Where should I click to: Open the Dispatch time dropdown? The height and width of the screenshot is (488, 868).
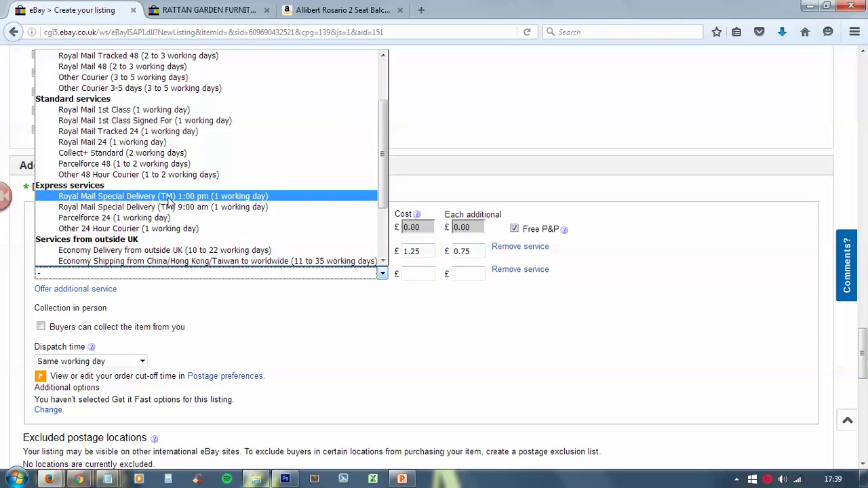(91, 361)
